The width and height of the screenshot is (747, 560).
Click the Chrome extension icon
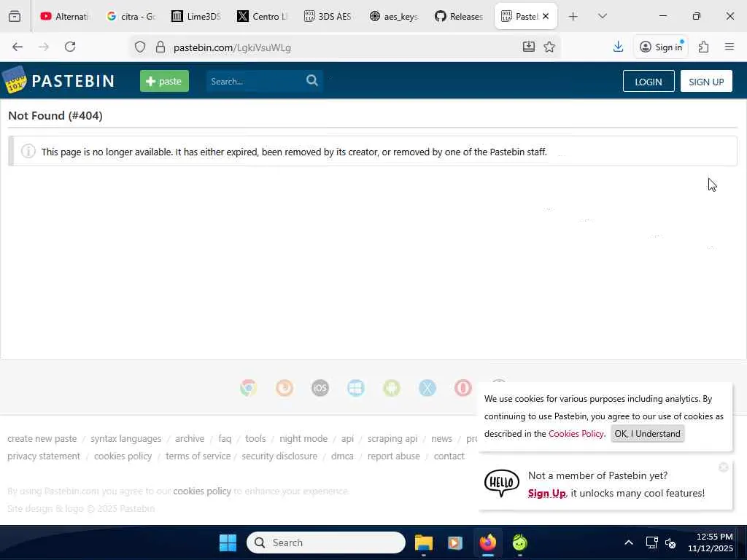coord(248,388)
